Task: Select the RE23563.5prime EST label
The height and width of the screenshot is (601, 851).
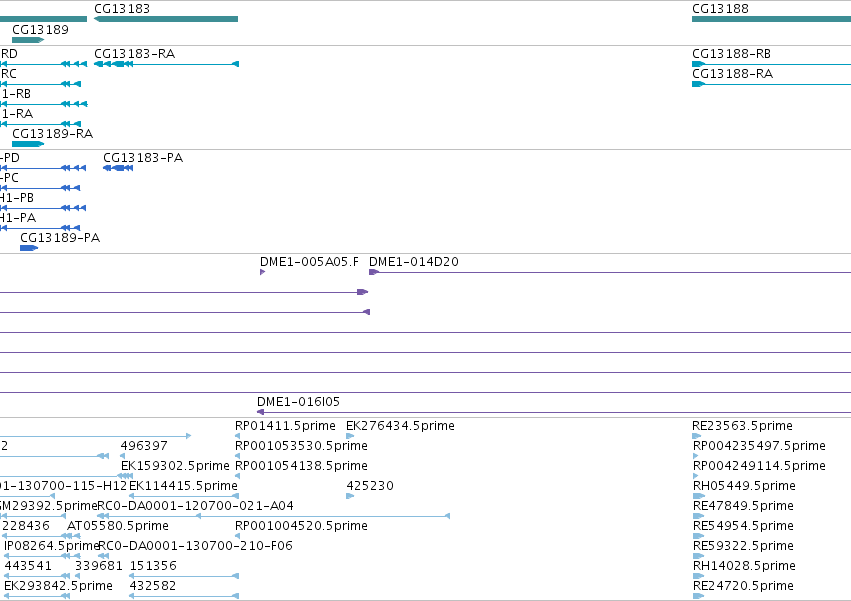Action: point(742,426)
